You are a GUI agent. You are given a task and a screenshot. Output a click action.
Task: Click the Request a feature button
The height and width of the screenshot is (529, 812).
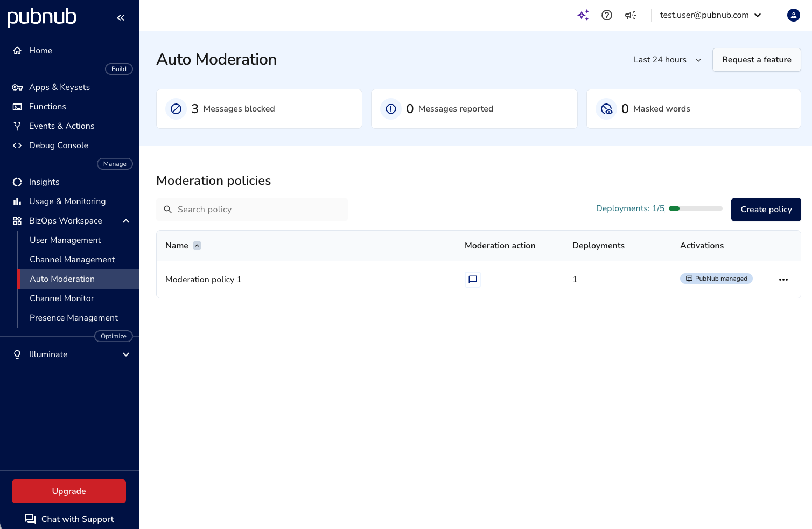pyautogui.click(x=757, y=60)
